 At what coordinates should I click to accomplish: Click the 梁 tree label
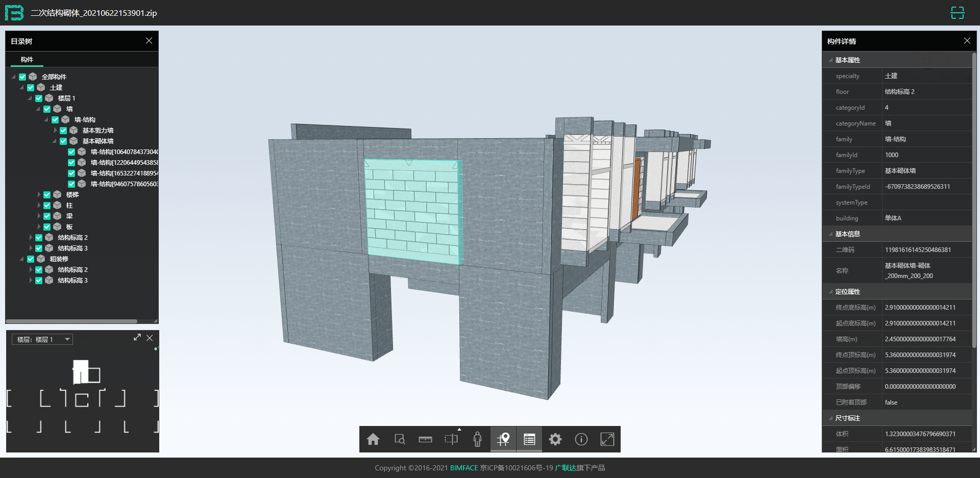point(69,216)
